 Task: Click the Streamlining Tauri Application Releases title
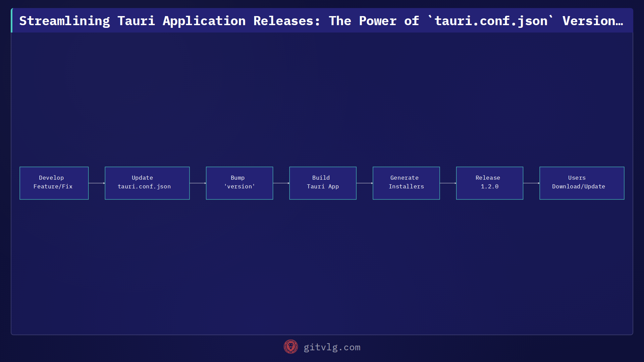pyautogui.click(x=321, y=21)
